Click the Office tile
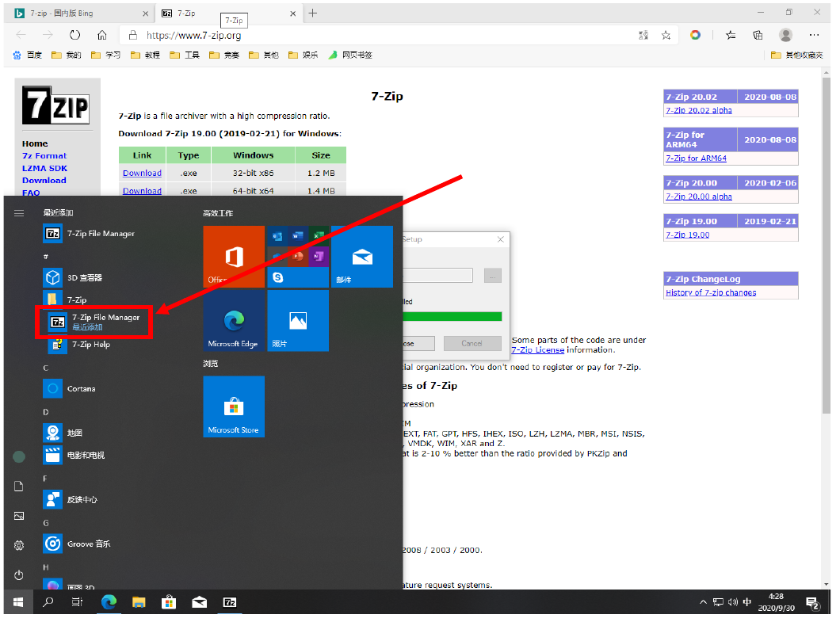This screenshot has width=840, height=622. point(233,257)
